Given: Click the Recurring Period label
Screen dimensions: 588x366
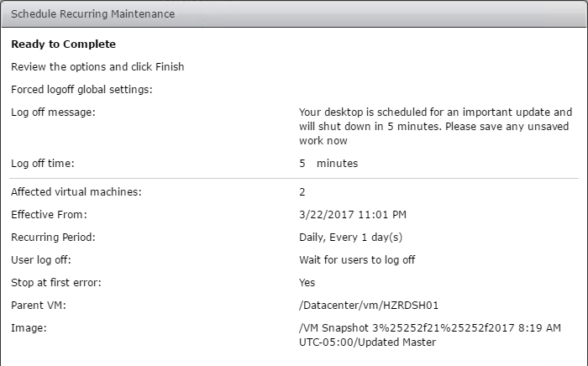Looking at the screenshot, I should click(x=53, y=237).
